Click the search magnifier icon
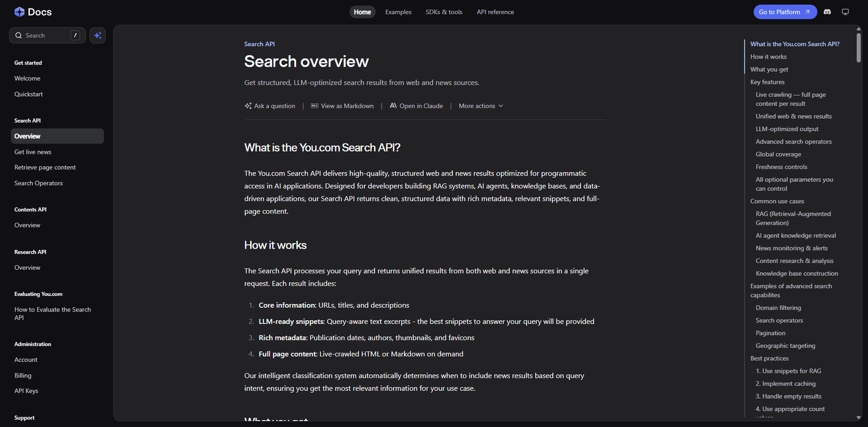 pyautogui.click(x=19, y=35)
